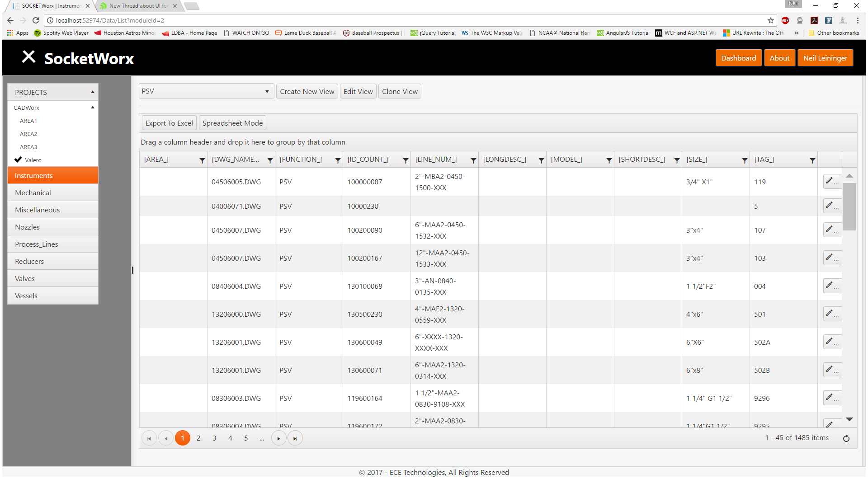Close sidebar with the X icon

point(28,57)
